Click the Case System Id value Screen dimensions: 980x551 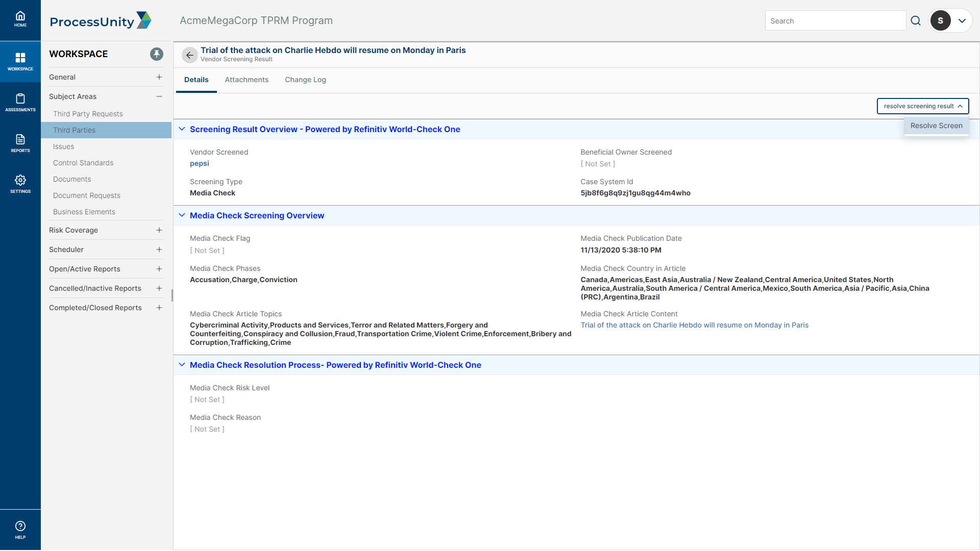pyautogui.click(x=635, y=193)
